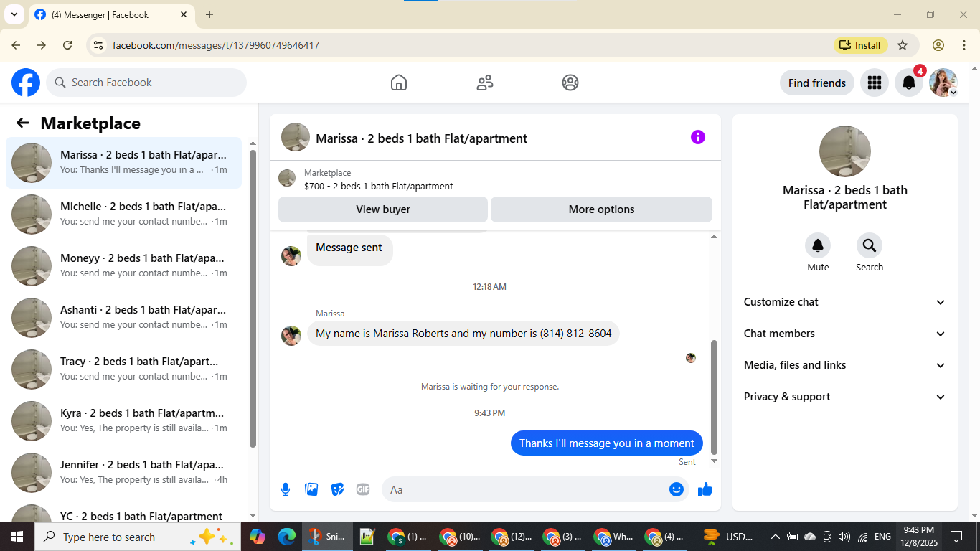The width and height of the screenshot is (980, 551).
Task: Open Moneyy conversation in list
Action: 123,266
